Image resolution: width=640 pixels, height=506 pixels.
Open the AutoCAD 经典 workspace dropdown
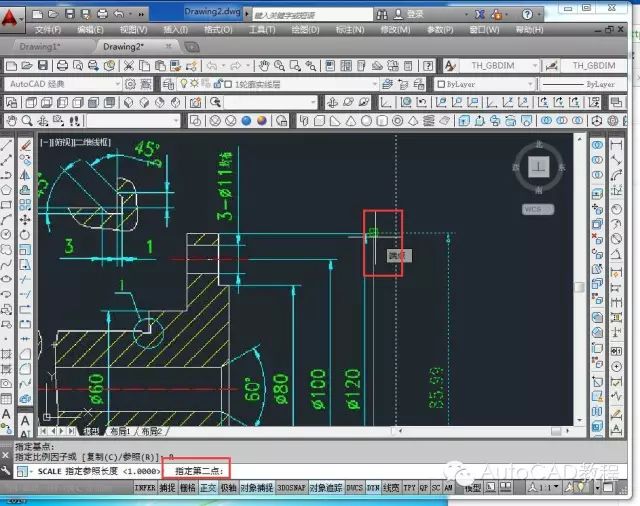coord(63,84)
